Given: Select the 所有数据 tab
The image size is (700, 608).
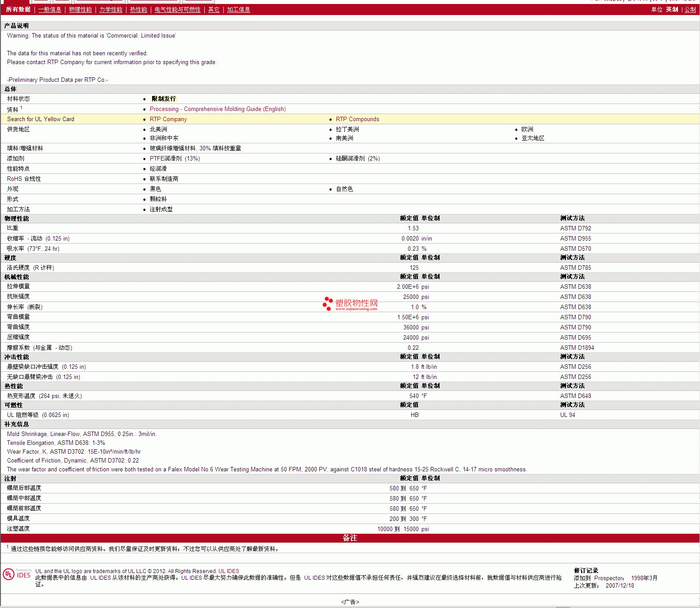Looking at the screenshot, I should [x=18, y=10].
